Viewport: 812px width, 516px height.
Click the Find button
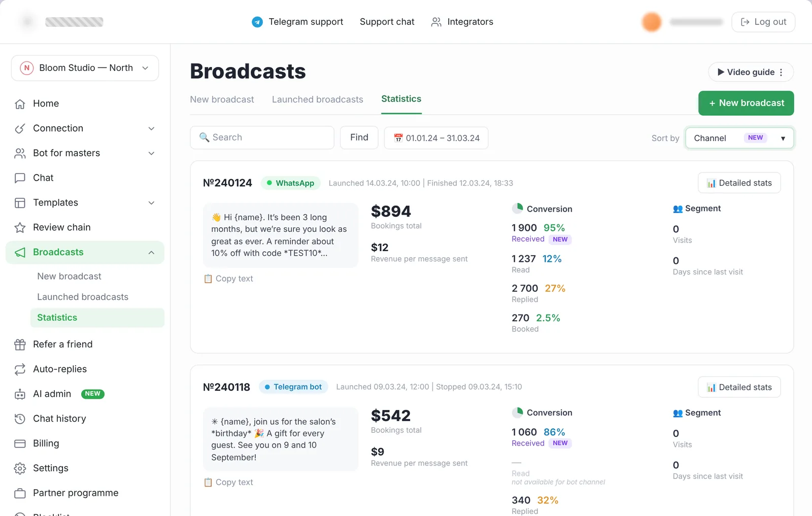pos(359,137)
